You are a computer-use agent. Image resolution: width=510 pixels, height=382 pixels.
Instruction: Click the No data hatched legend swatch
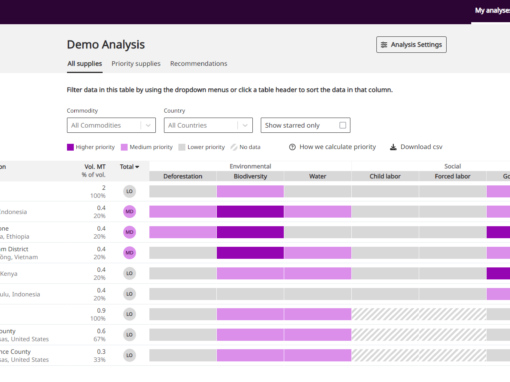234,147
